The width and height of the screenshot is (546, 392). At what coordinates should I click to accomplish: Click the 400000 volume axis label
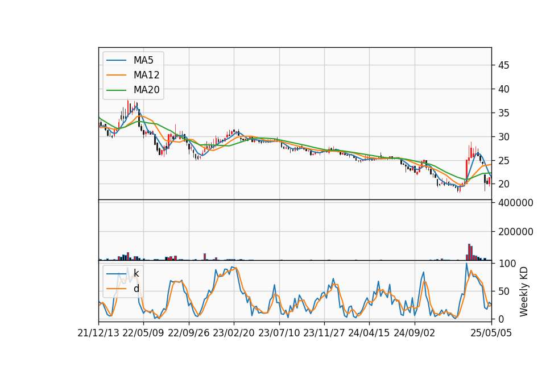pos(516,203)
